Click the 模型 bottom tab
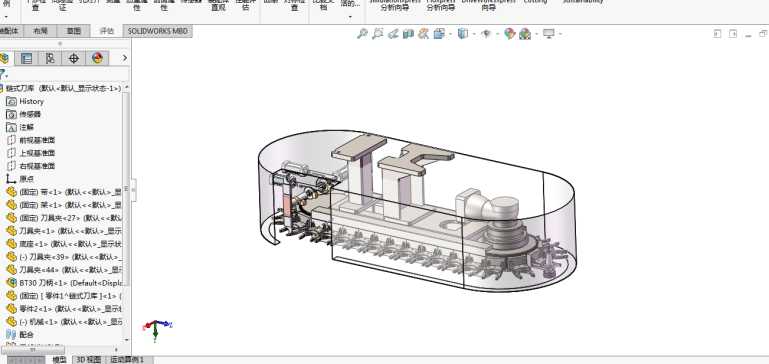 59,360
